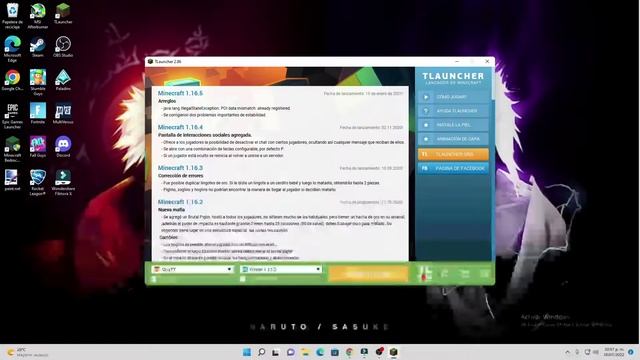Open Microsoft Edge from the taskbar
The width and height of the screenshot is (640, 360).
point(320,352)
